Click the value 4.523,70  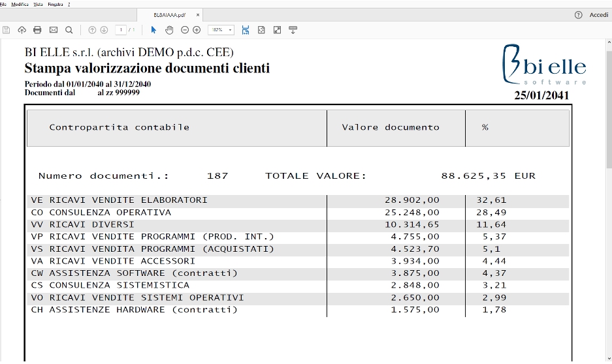tap(415, 249)
